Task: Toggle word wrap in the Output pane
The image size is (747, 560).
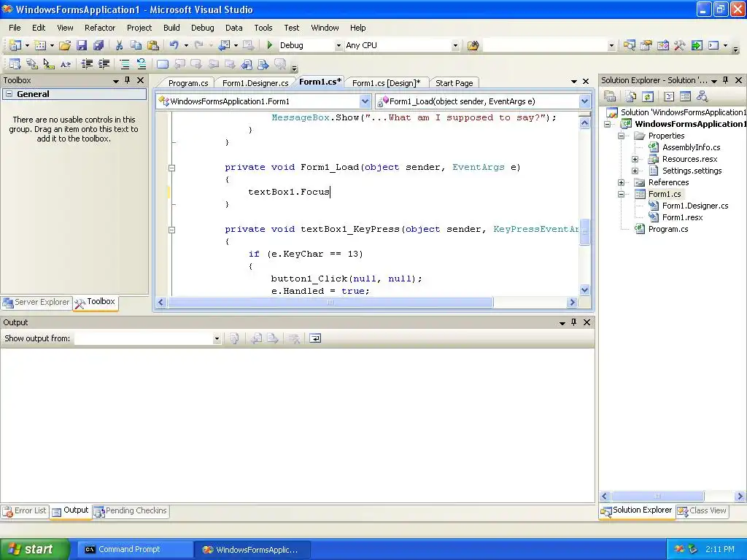Action: (315, 338)
